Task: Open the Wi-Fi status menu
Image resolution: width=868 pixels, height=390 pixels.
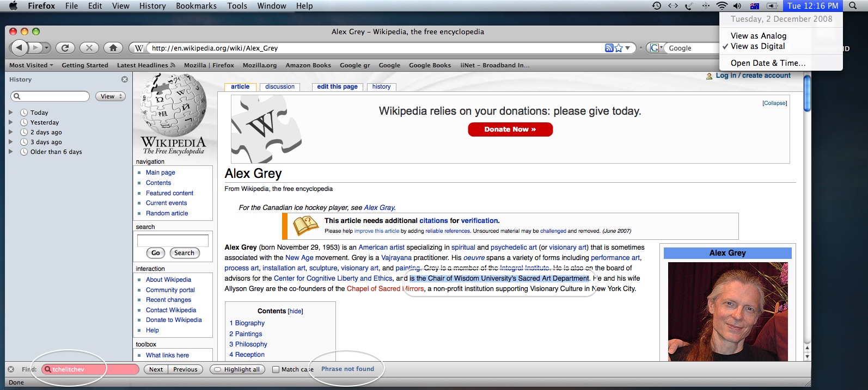Action: click(722, 6)
